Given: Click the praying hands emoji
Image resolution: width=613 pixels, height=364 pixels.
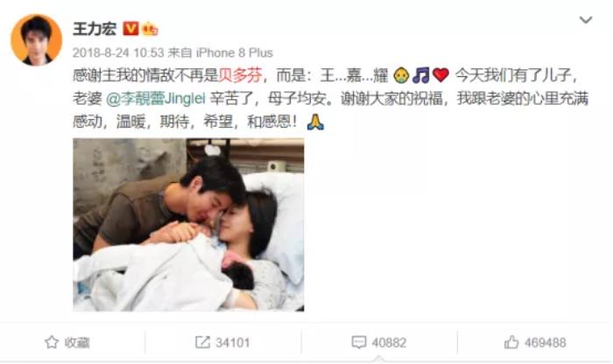Looking at the screenshot, I should tap(315, 122).
